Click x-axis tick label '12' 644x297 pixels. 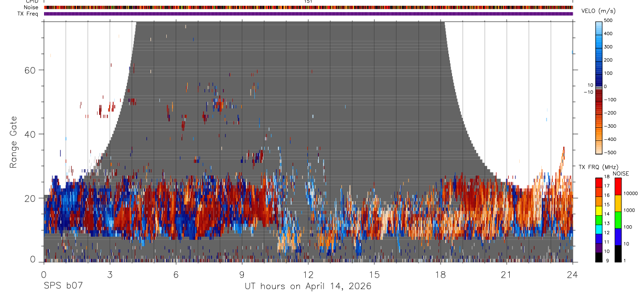pyautogui.click(x=308, y=274)
